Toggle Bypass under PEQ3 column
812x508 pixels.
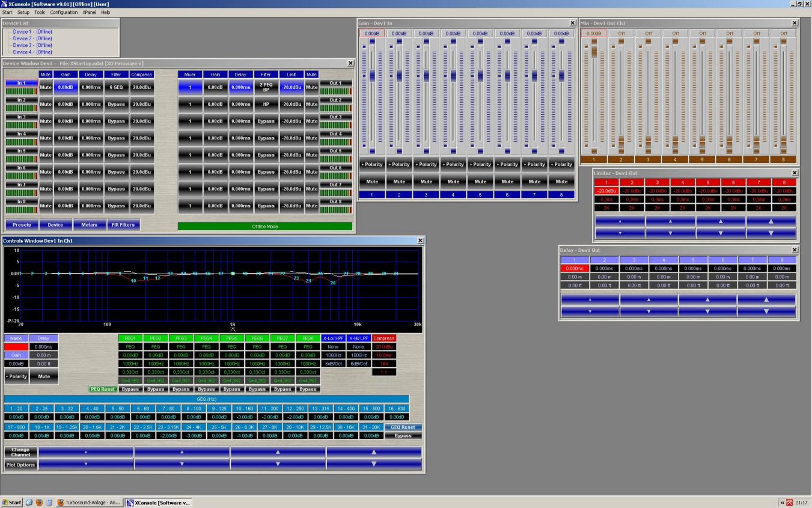pyautogui.click(x=181, y=389)
